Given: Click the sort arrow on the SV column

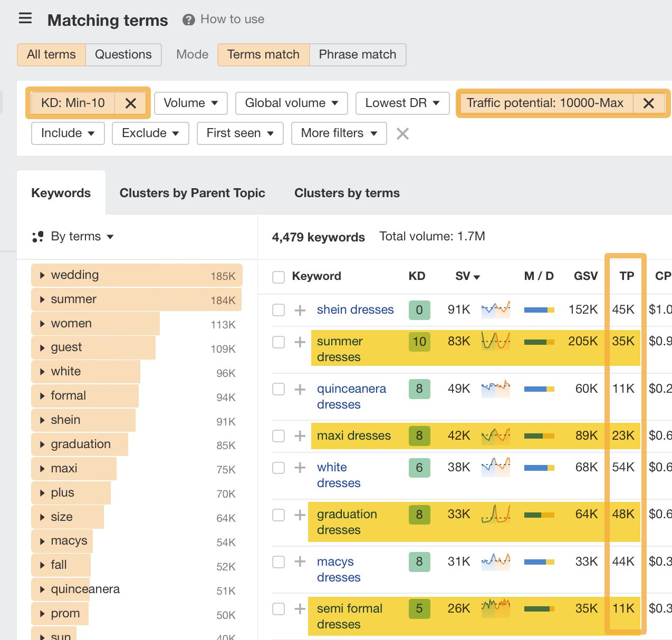Looking at the screenshot, I should click(x=477, y=276).
